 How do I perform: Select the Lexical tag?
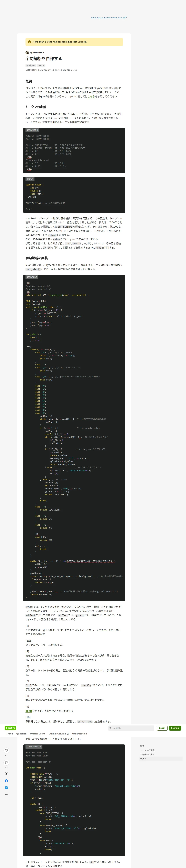41,65
